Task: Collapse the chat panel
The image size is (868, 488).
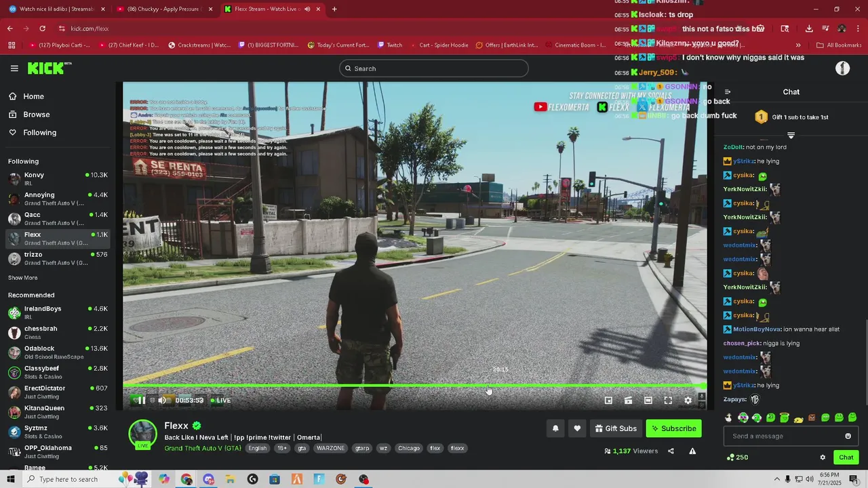Action: 728,92
